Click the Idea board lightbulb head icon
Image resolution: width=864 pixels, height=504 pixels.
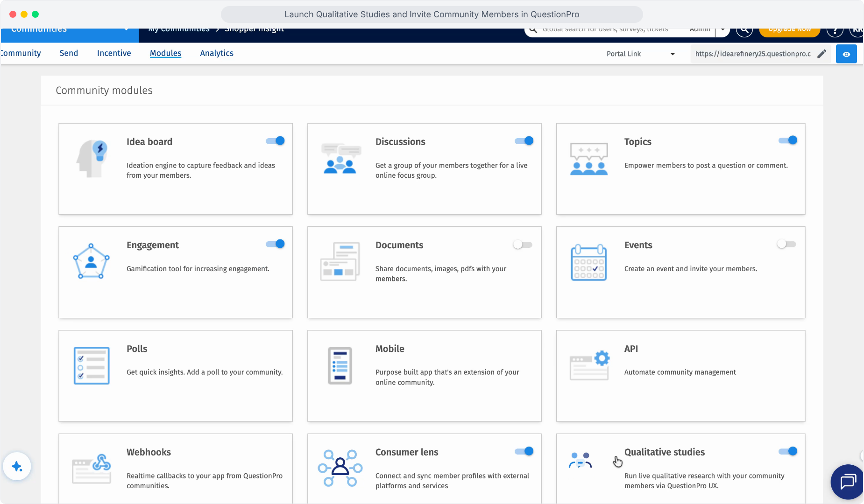pos(92,159)
